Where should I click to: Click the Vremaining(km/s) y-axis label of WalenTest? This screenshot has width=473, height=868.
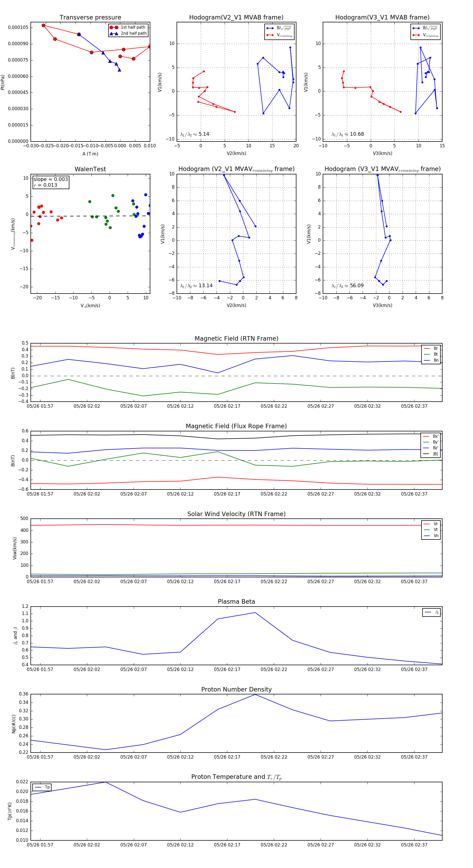click(13, 234)
